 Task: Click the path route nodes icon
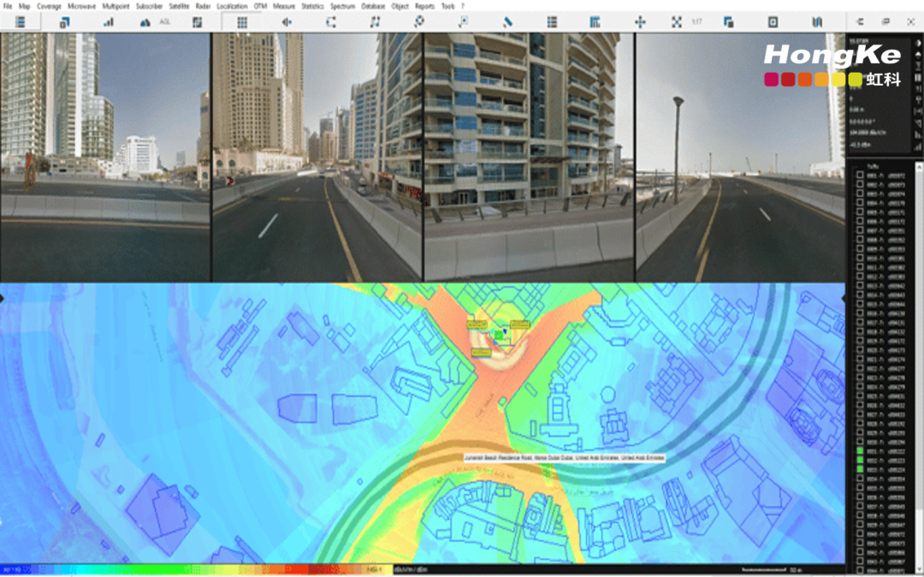coord(375,22)
